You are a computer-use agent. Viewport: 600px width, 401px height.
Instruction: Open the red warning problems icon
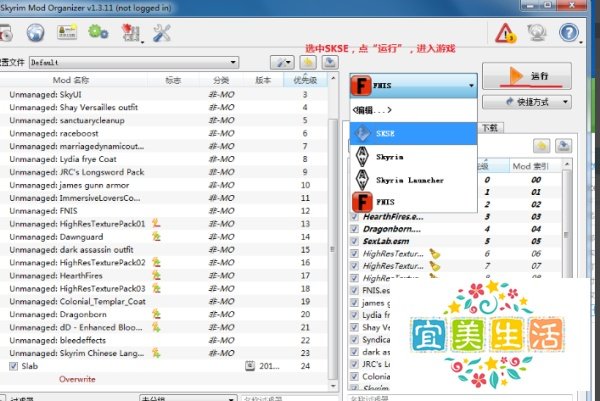pyautogui.click(x=505, y=33)
